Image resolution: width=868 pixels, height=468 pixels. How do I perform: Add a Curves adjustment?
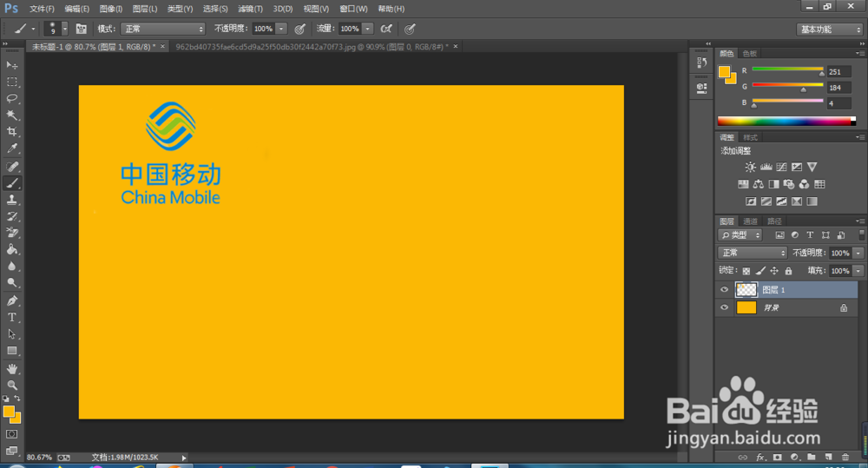[x=781, y=167]
